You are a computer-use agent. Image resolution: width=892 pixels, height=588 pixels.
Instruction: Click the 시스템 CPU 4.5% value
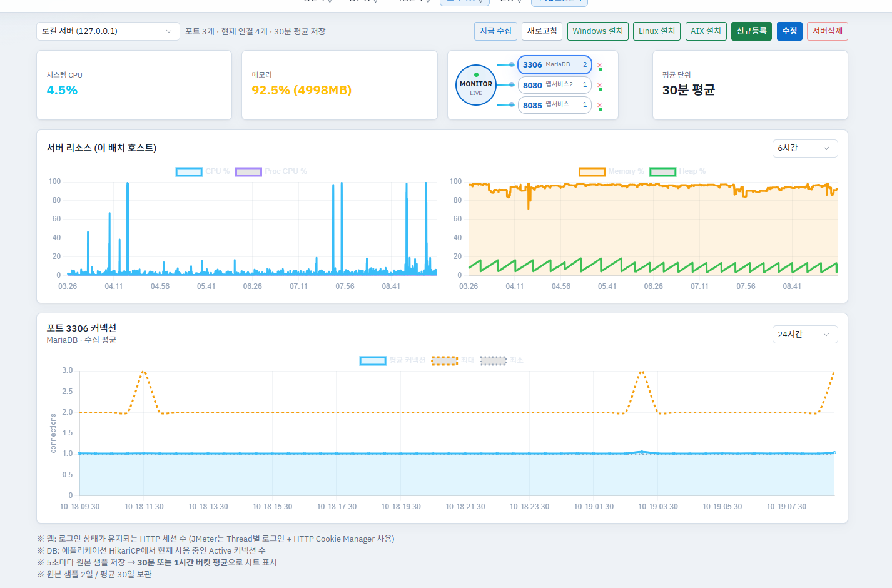[x=62, y=91]
